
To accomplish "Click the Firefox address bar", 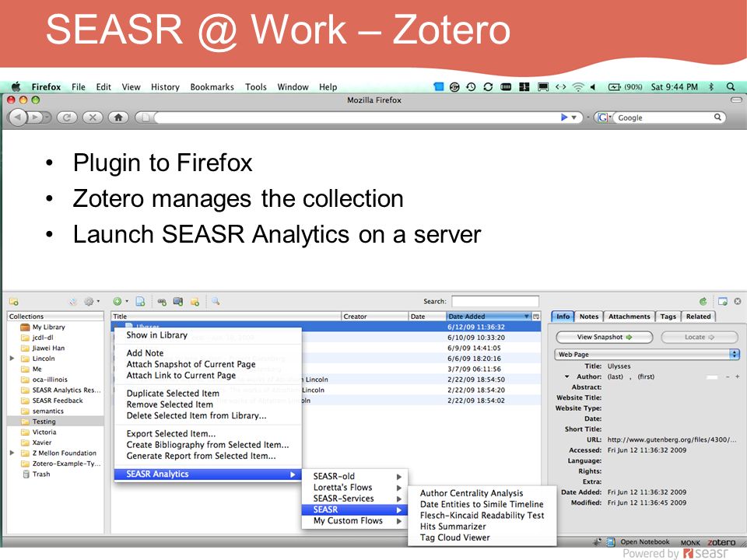I will click(x=357, y=117).
